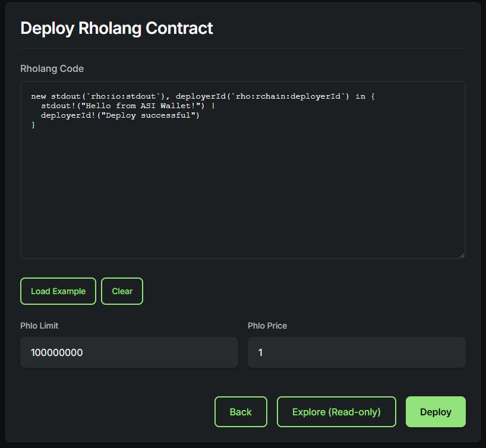Click the Rholang Code label

point(52,68)
